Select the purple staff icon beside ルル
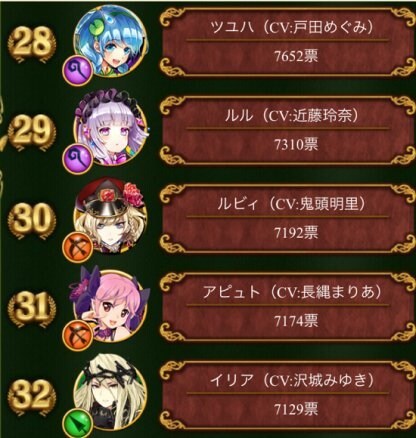Screen dimensions: 416x438 [x=78, y=158]
